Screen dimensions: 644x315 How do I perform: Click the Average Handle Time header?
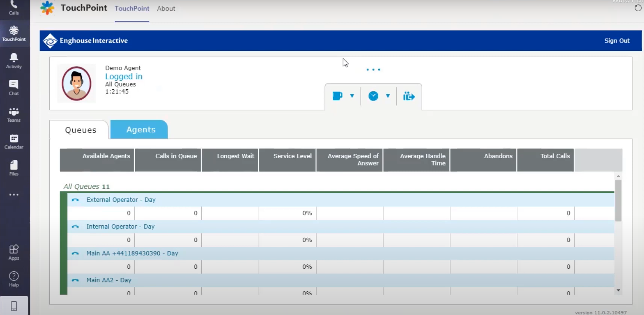[417, 160]
